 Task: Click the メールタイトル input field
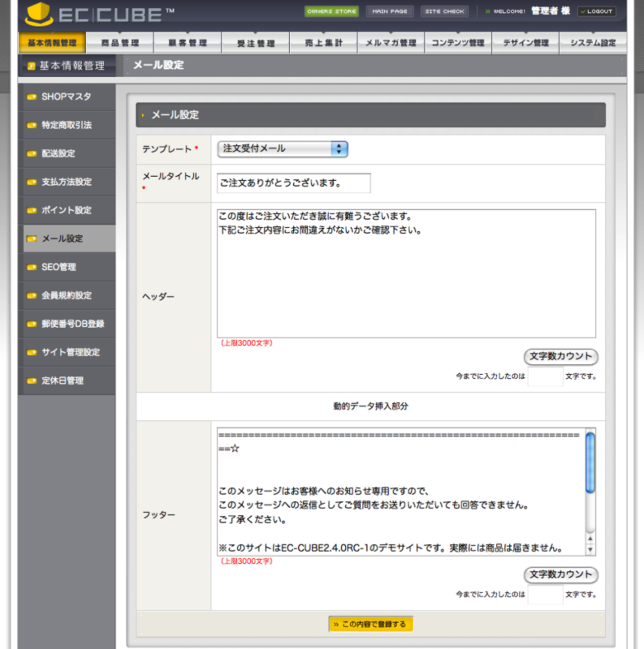294,183
